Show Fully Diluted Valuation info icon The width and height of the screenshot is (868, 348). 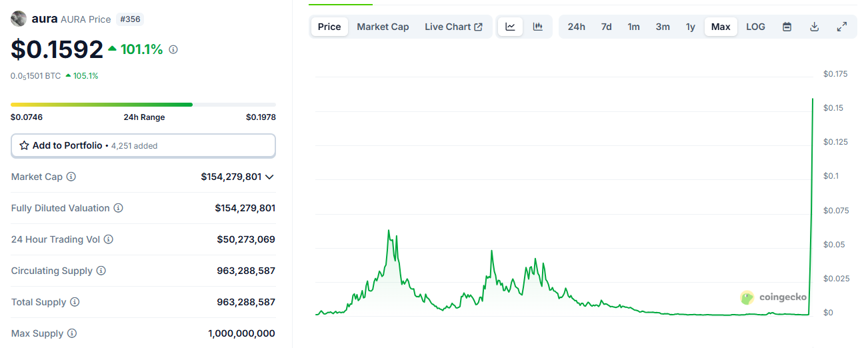(x=118, y=208)
